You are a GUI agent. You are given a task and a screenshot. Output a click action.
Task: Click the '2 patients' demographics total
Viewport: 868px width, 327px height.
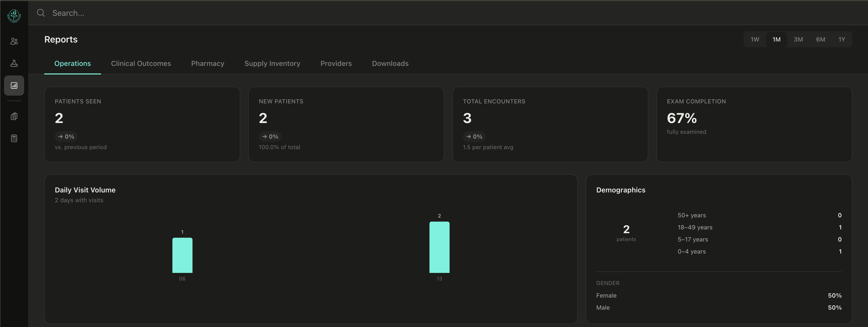626,233
